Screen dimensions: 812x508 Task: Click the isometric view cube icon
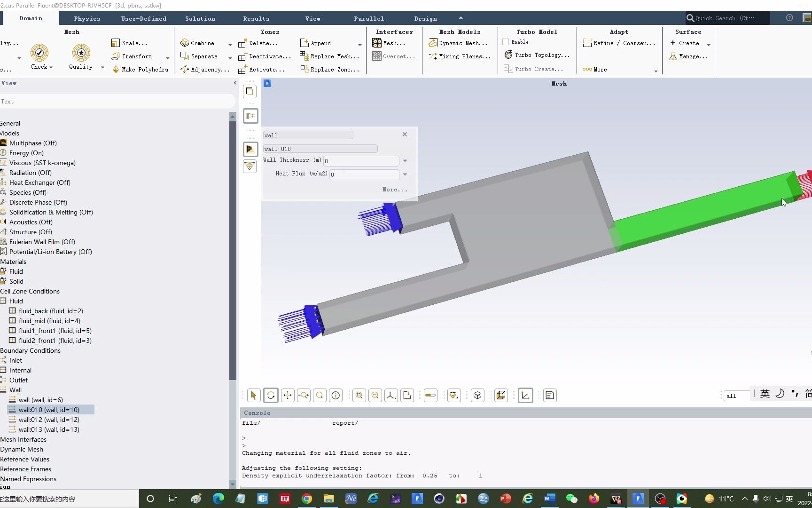477,395
